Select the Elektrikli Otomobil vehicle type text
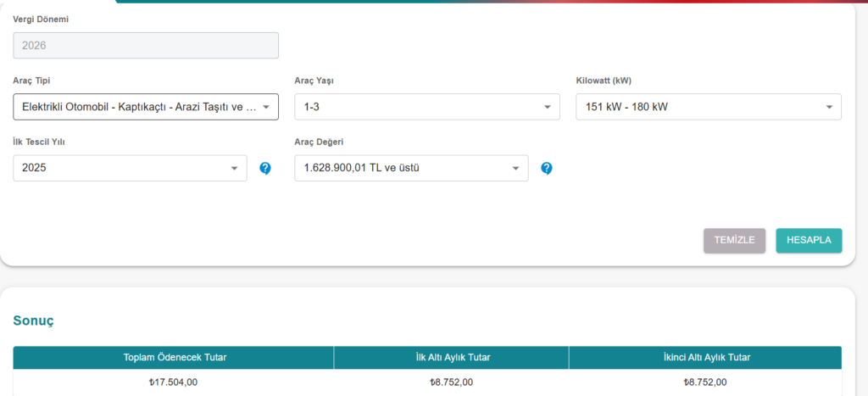Screen dimensions: 868x396 click(136, 107)
